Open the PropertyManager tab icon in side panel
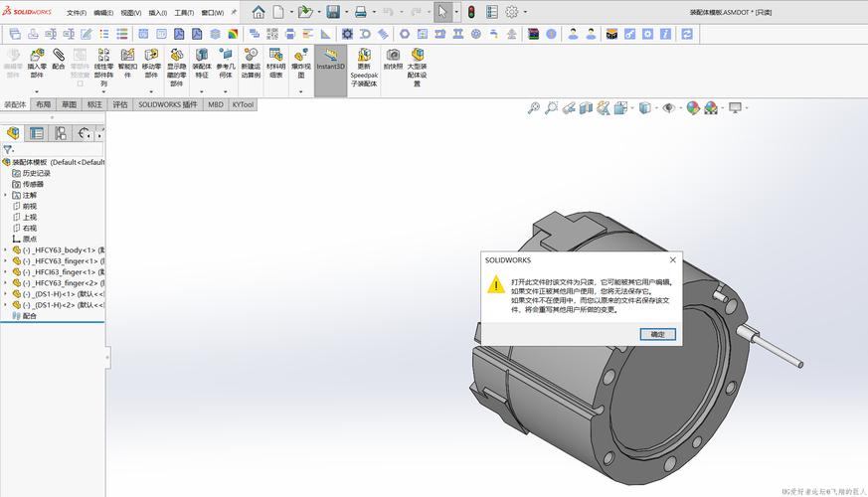 pos(37,133)
